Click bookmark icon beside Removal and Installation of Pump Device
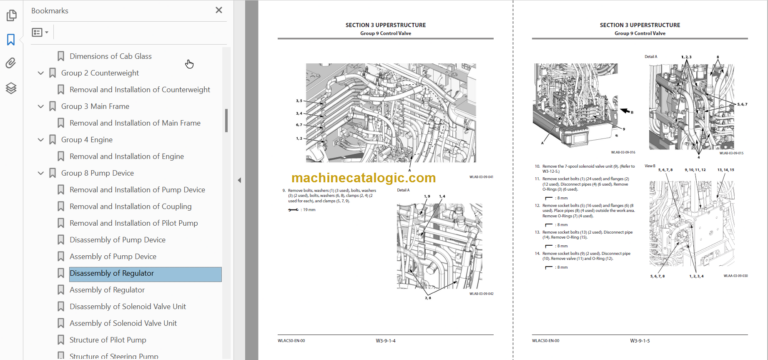 click(x=61, y=190)
